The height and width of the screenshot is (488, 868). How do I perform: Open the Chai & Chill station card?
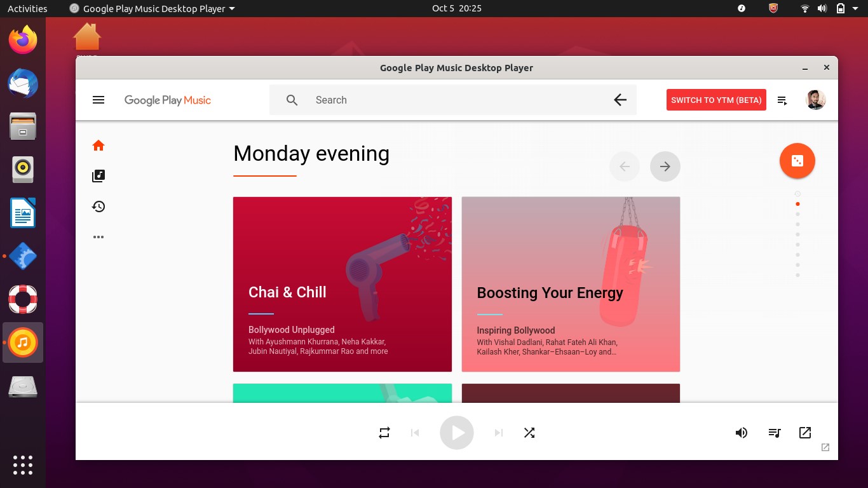click(x=342, y=284)
